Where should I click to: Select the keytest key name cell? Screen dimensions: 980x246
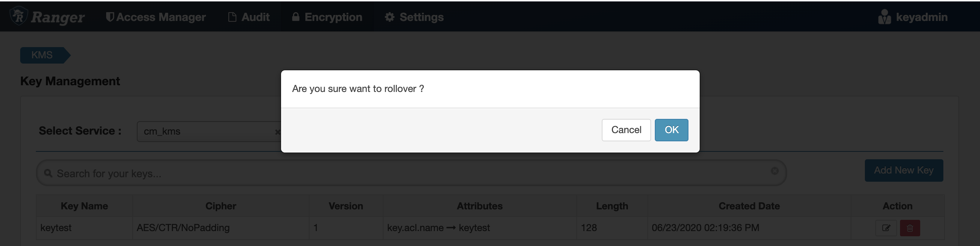click(56, 228)
